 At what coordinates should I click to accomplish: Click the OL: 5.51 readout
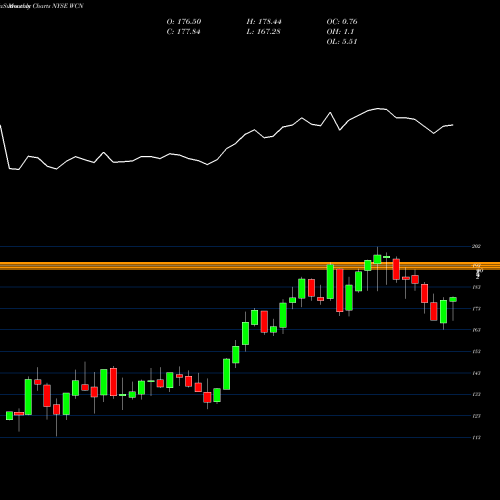342,42
